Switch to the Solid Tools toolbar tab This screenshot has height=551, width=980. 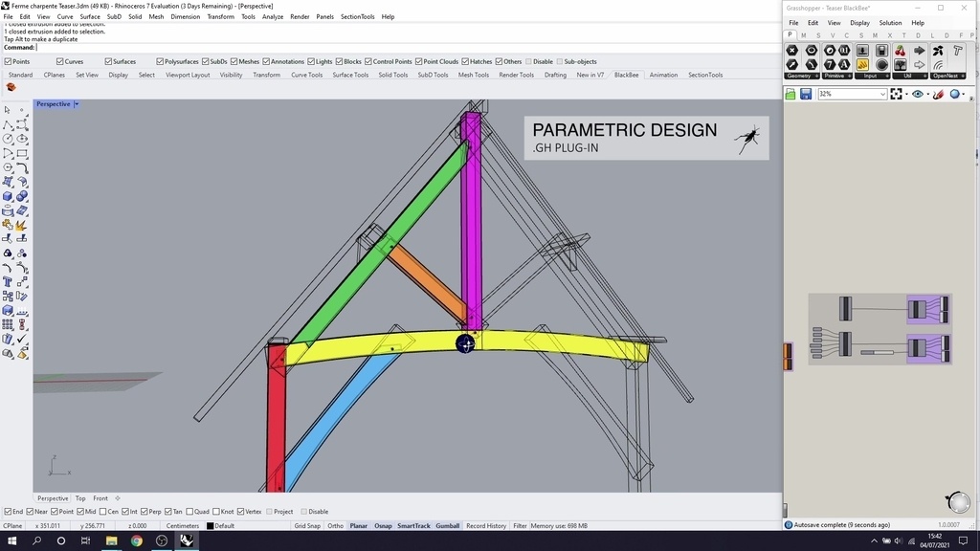pos(393,75)
